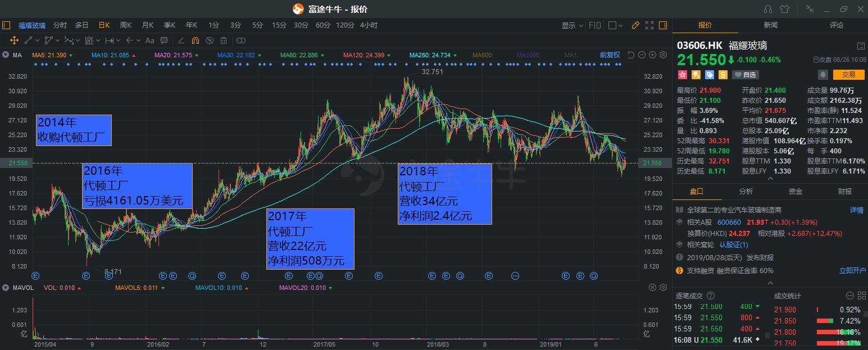Open the 立即开户 link

coord(852,270)
